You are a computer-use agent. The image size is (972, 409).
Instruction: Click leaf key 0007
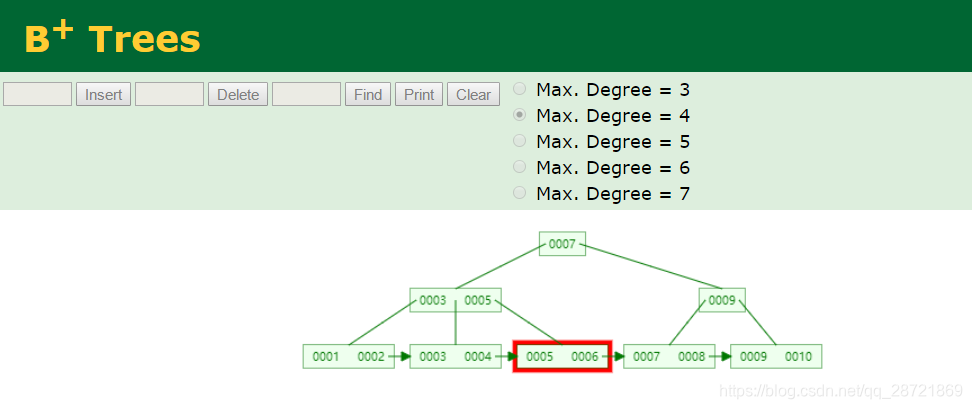point(646,357)
